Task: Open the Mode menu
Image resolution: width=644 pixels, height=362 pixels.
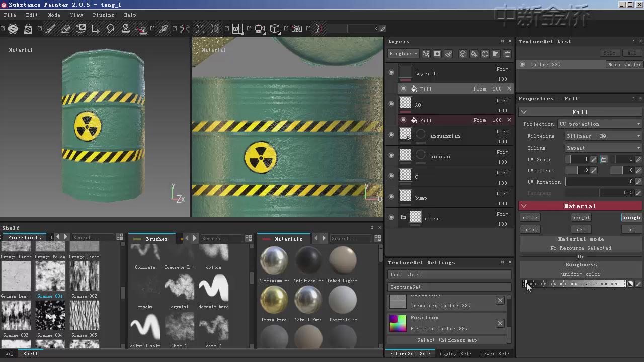Action: (54, 15)
